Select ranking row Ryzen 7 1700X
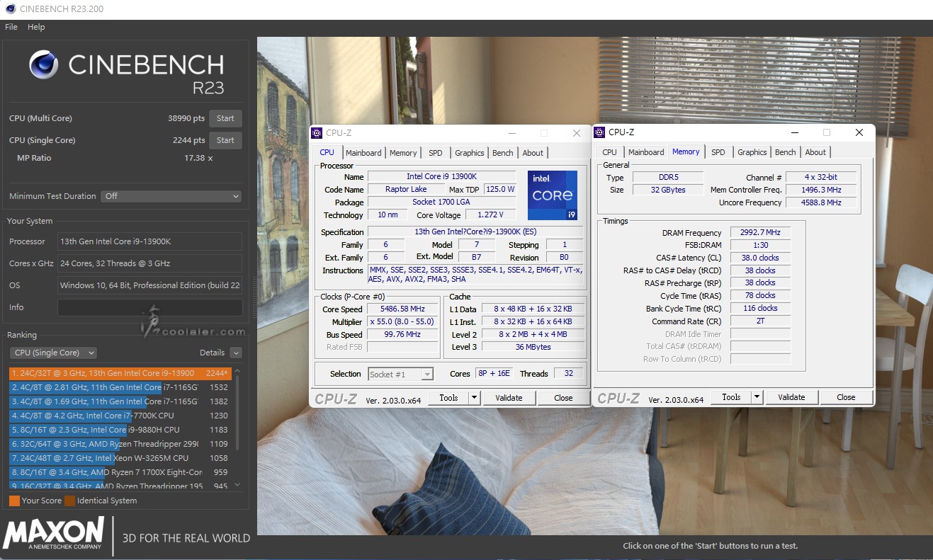 click(120, 472)
